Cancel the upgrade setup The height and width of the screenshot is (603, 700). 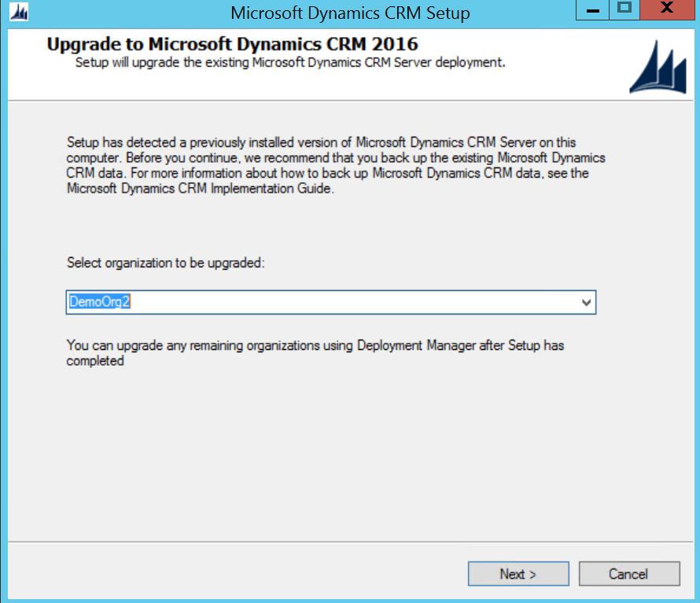click(x=628, y=574)
